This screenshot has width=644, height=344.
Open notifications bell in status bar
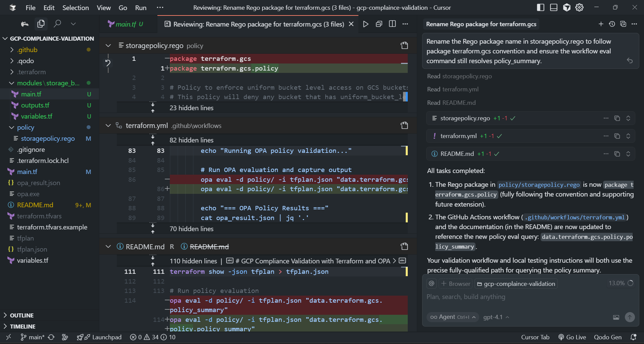634,337
